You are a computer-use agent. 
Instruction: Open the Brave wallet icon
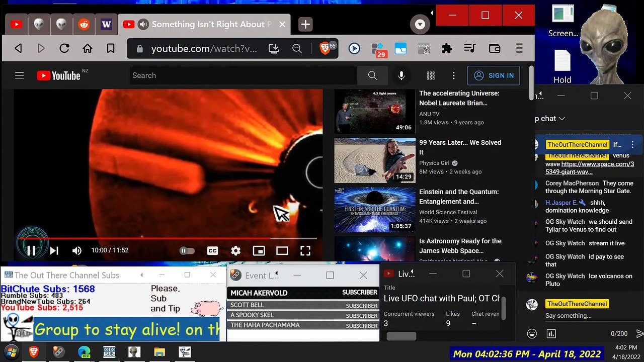click(x=495, y=49)
